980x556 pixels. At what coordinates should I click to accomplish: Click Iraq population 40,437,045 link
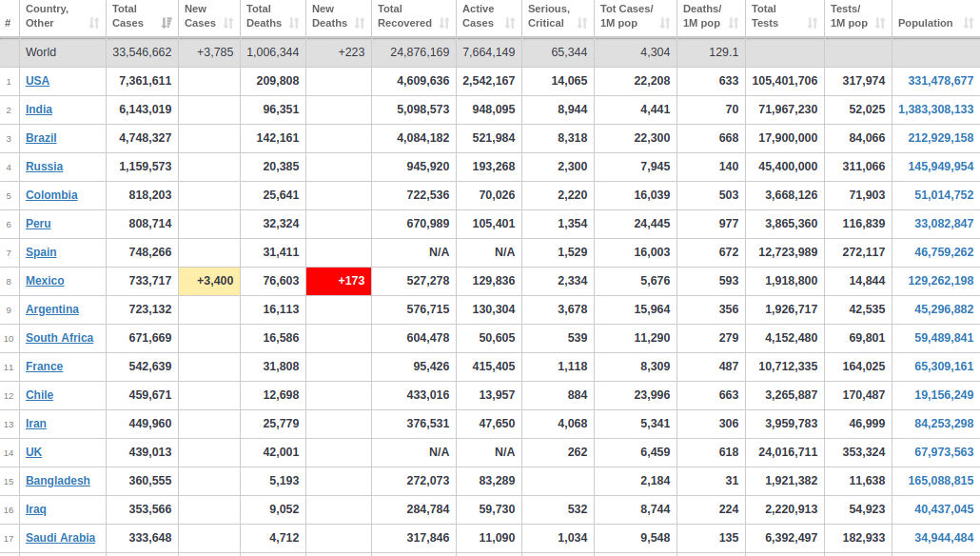pyautogui.click(x=944, y=509)
